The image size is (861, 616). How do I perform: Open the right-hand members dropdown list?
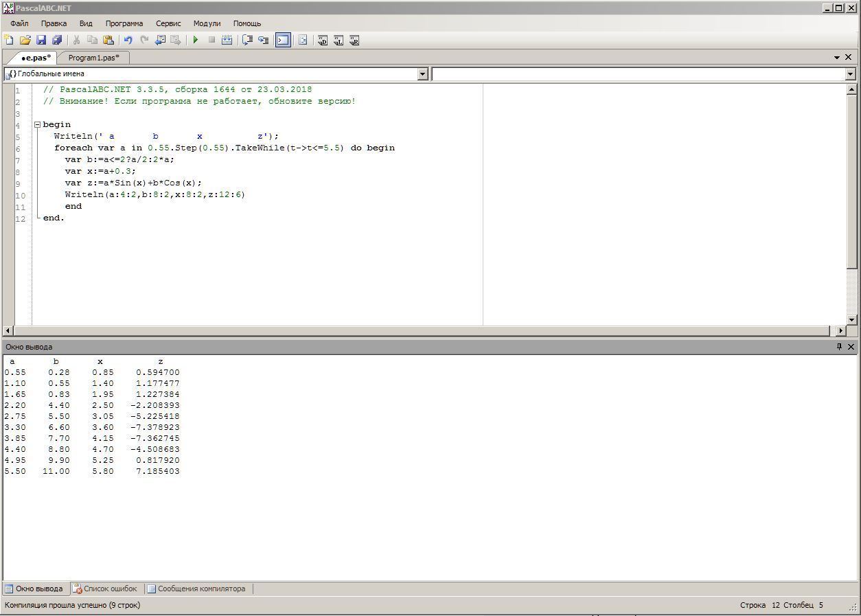[x=850, y=74]
